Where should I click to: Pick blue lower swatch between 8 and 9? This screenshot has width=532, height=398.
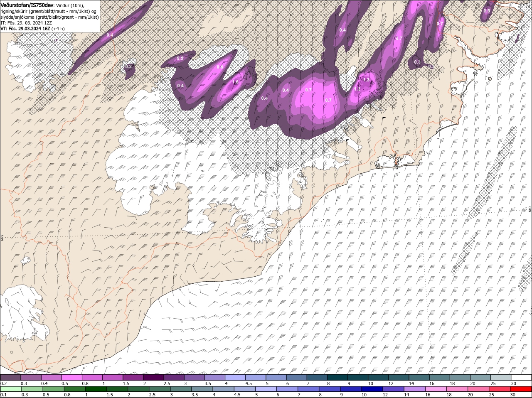[329, 389]
